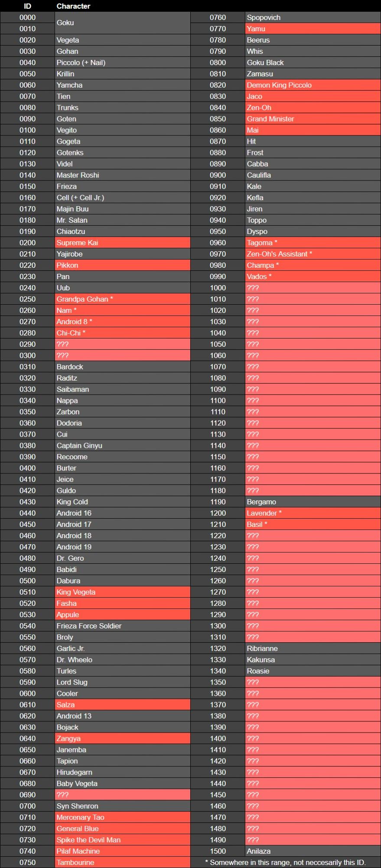The width and height of the screenshot is (381, 868).
Task: Select the Bergamo character cell
Action: point(312,502)
